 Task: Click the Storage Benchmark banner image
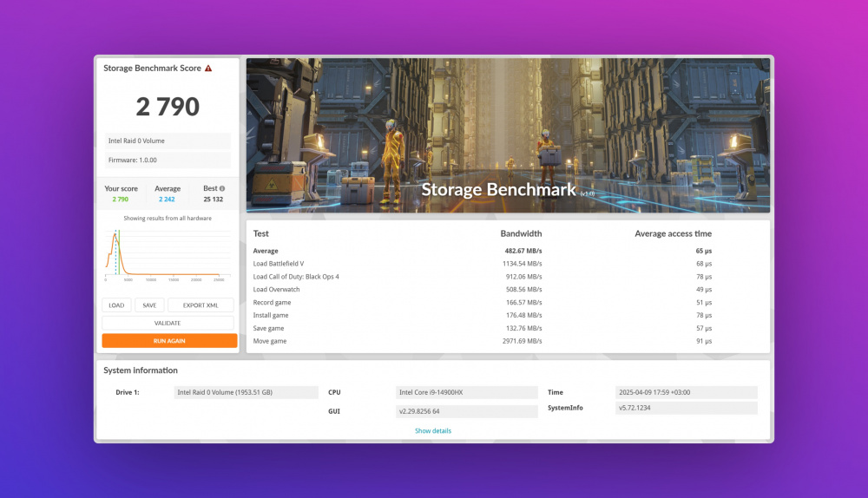click(508, 135)
